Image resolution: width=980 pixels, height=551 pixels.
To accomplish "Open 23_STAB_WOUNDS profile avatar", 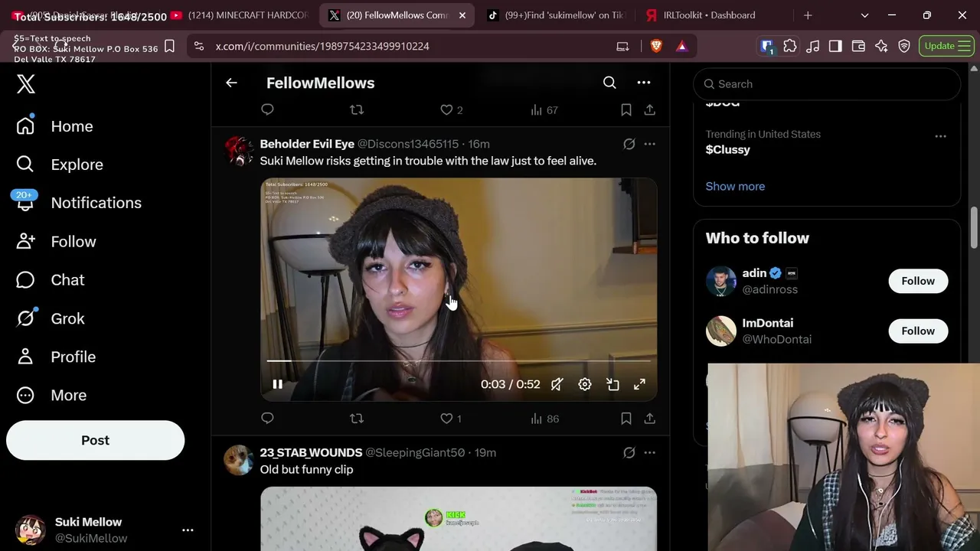I will tap(238, 460).
